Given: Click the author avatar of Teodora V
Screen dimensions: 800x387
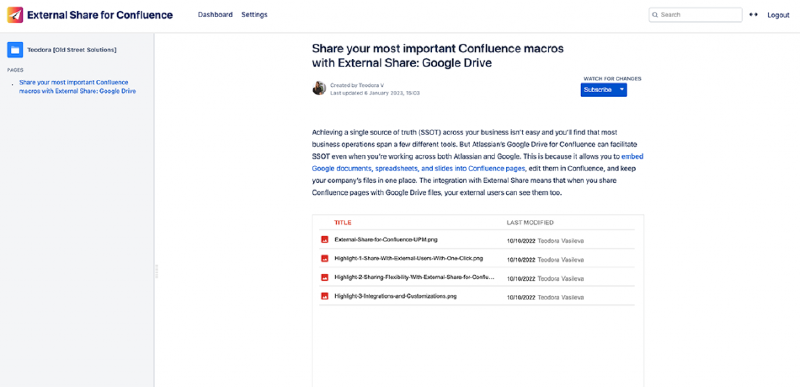Looking at the screenshot, I should pyautogui.click(x=319, y=88).
